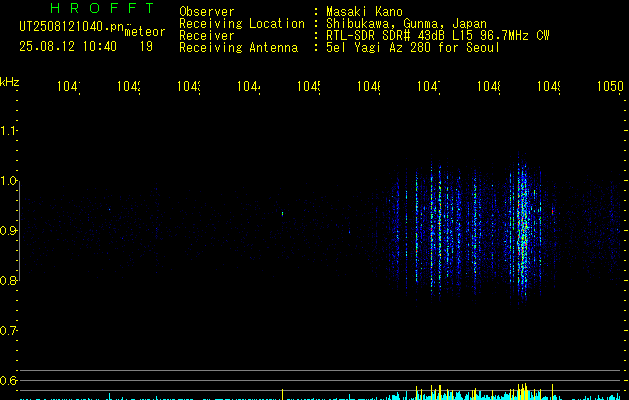Click the word "meteor" under the file name
This screenshot has width=629, height=400.
point(145,32)
